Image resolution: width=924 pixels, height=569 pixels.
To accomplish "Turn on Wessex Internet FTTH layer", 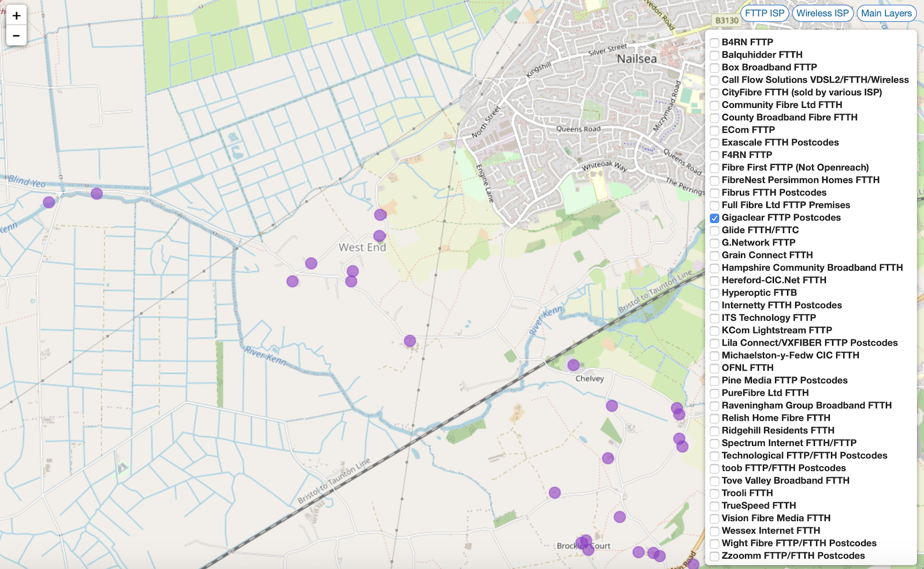I will 714,531.
